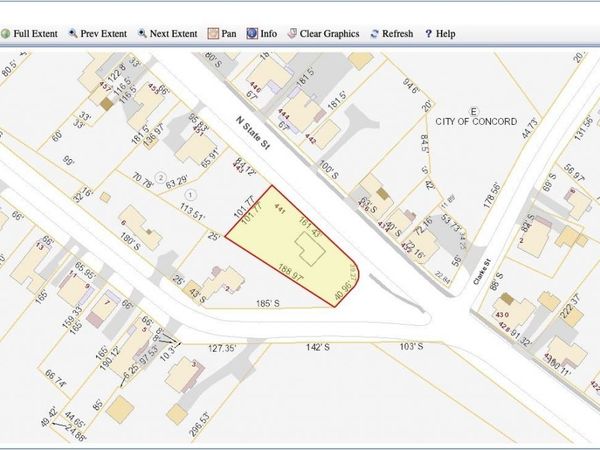The width and height of the screenshot is (600, 450).
Task: Click the circled lot number 2
Action: tap(161, 178)
